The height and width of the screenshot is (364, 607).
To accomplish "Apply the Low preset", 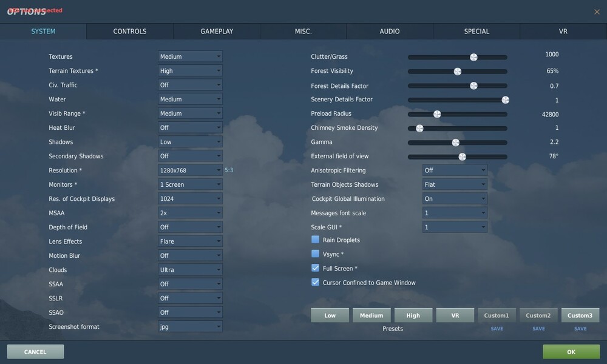I will [x=330, y=315].
